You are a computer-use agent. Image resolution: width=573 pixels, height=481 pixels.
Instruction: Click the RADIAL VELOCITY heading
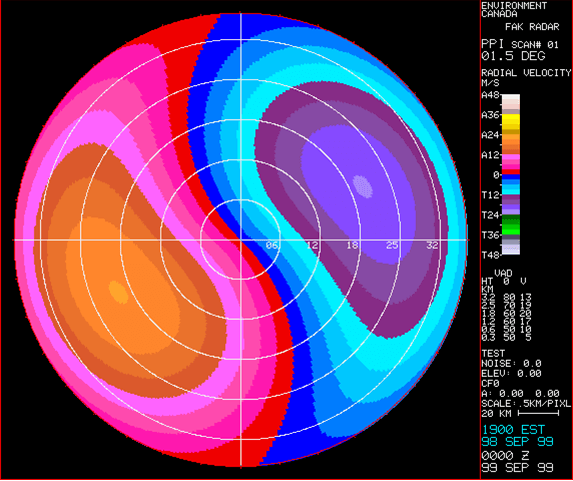click(x=526, y=73)
